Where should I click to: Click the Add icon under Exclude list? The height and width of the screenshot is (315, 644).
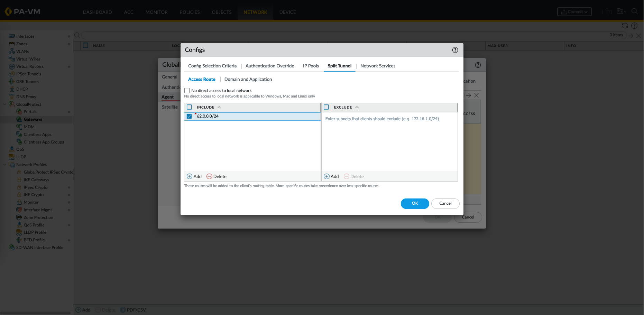tap(326, 176)
